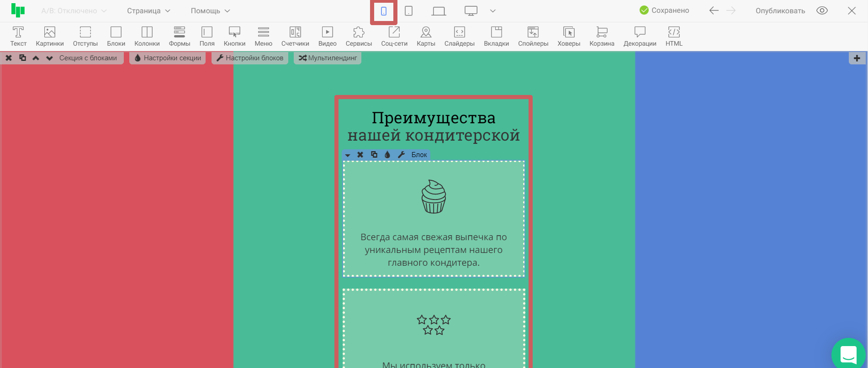
Task: Select the Text tool
Action: pos(18,37)
